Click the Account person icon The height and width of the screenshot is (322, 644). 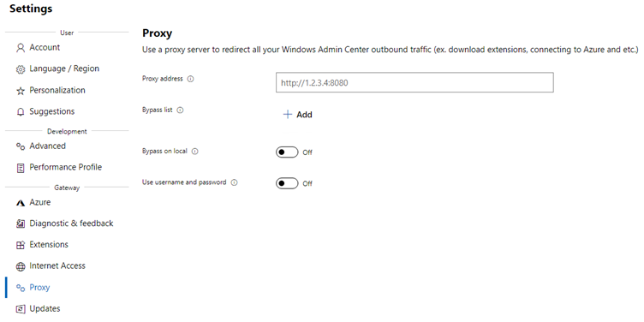[x=21, y=48]
